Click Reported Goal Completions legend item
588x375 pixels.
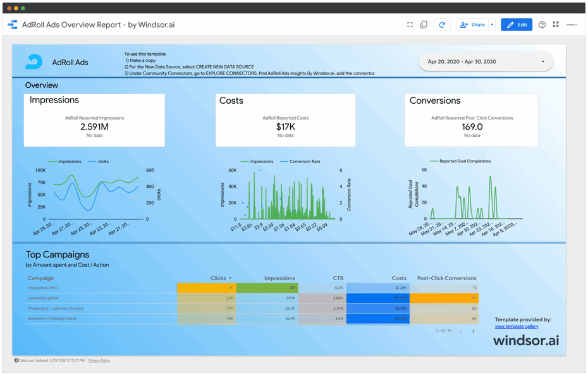point(460,161)
